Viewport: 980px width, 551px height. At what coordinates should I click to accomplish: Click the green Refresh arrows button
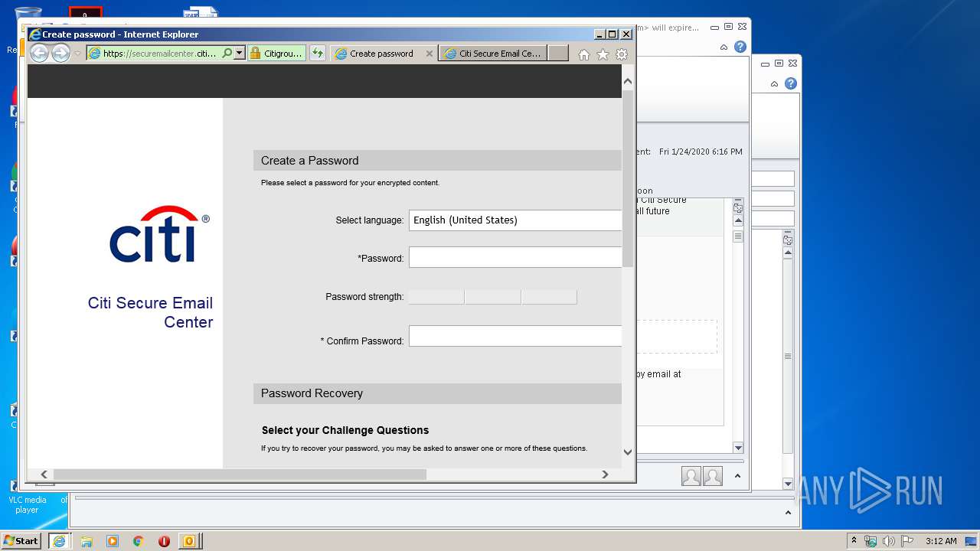[x=318, y=53]
